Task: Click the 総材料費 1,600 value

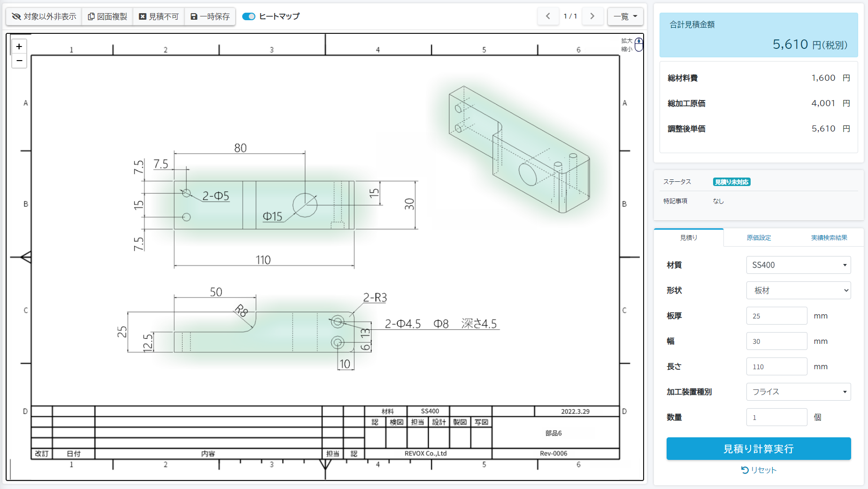Action: 823,78
